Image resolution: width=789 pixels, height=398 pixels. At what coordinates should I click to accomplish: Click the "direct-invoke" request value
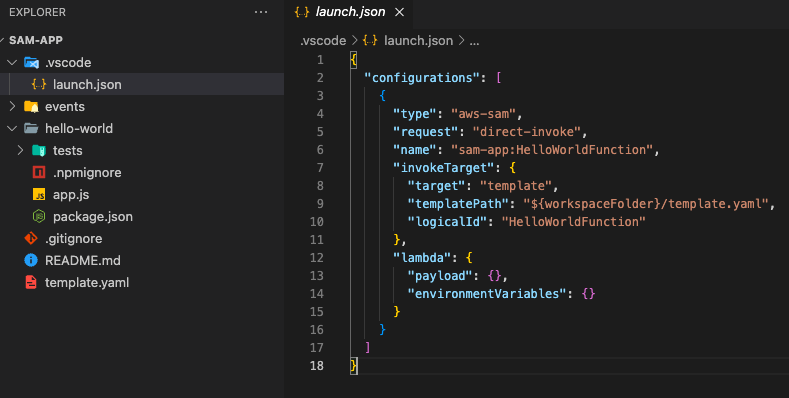click(x=526, y=132)
